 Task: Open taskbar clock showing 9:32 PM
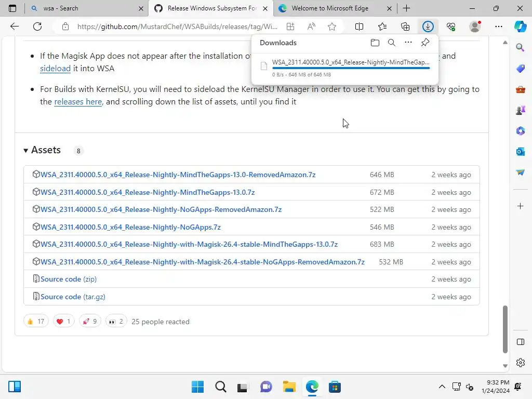pyautogui.click(x=495, y=387)
